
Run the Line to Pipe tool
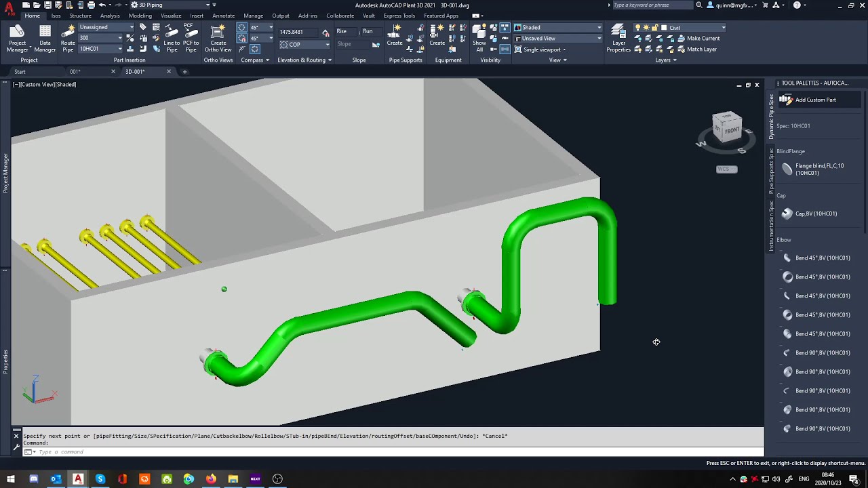[172, 39]
